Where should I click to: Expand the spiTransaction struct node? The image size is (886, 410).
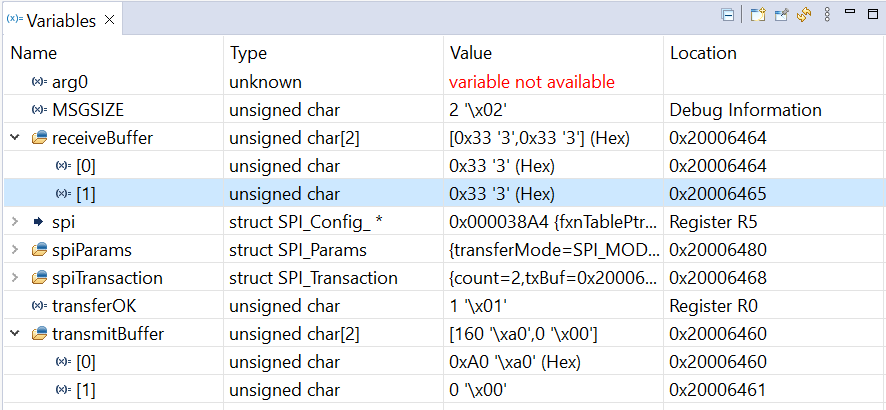[x=15, y=278]
